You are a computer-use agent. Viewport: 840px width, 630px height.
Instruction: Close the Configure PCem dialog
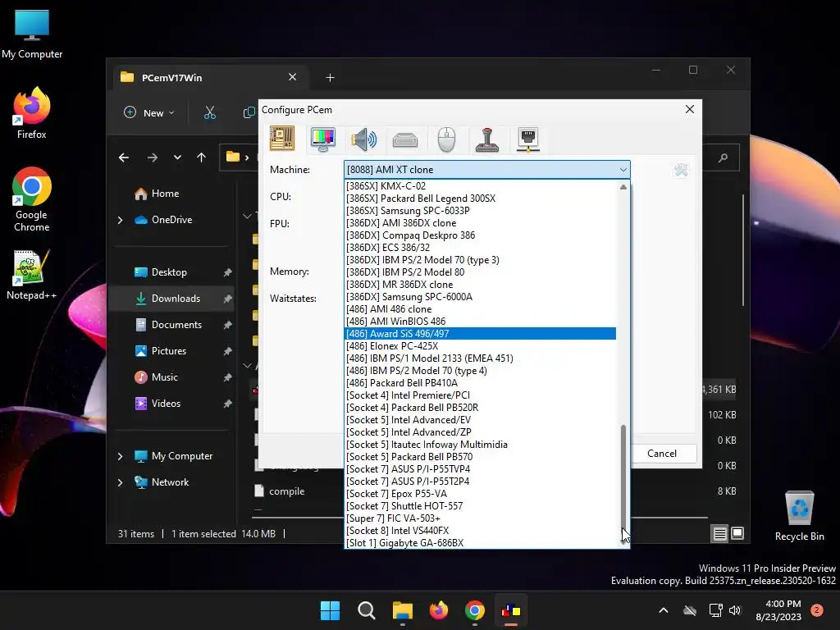pos(689,109)
